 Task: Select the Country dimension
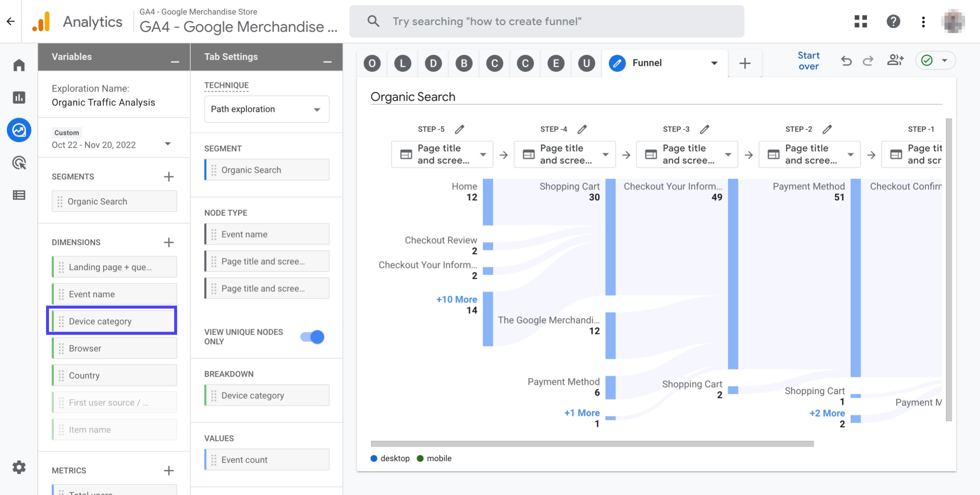(x=114, y=375)
